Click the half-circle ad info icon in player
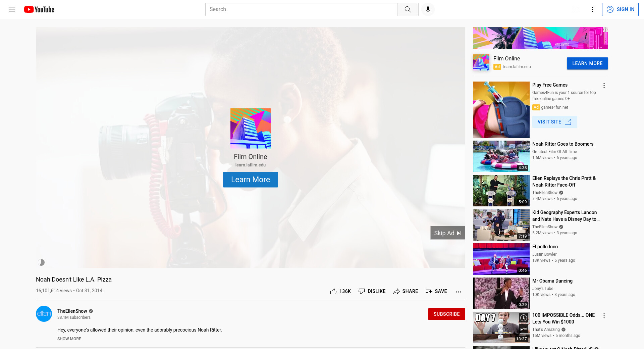Image resolution: width=644 pixels, height=349 pixels. click(x=41, y=262)
